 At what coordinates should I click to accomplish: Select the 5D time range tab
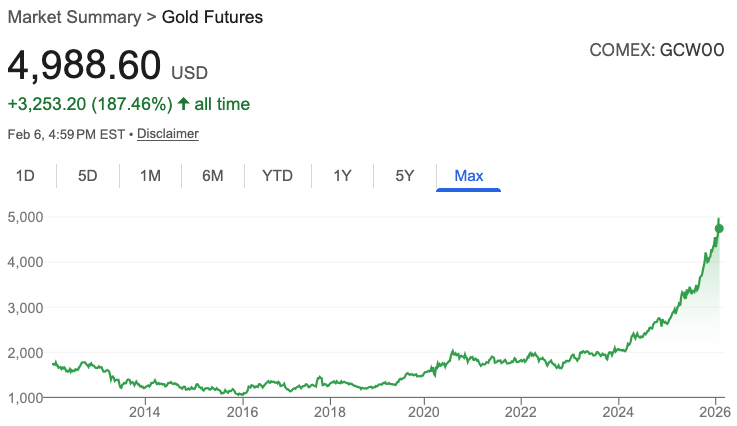(88, 176)
